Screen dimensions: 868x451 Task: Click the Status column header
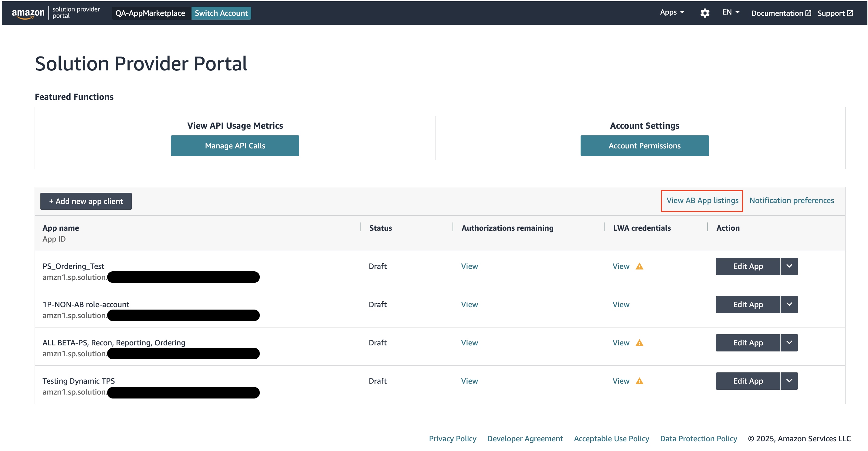(380, 228)
